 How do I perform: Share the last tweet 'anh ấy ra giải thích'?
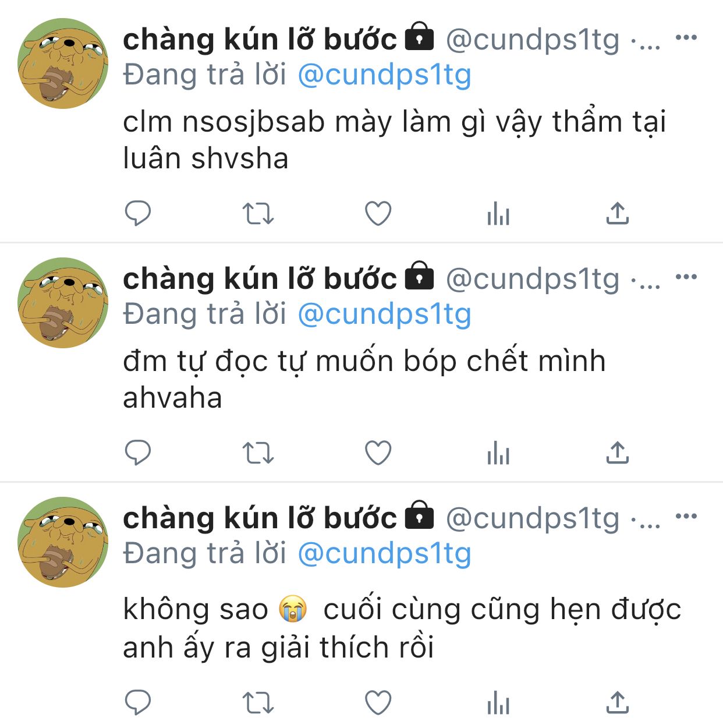click(x=618, y=702)
